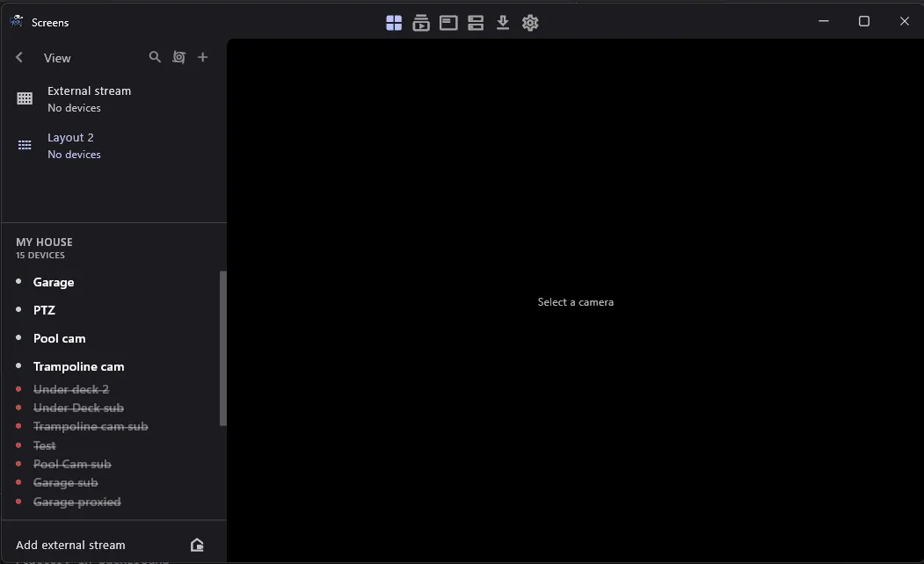The width and height of the screenshot is (924, 564).
Task: Click the house icon beside Add external stream
Action: tap(198, 545)
